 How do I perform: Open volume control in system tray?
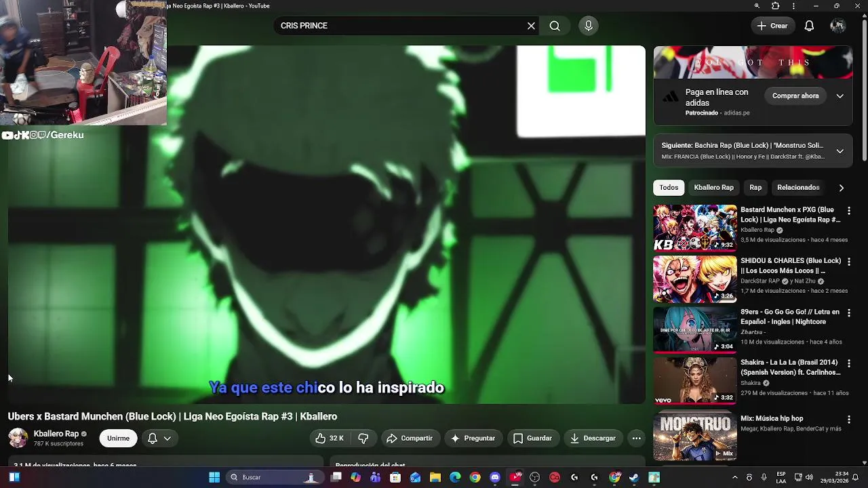[808, 477]
